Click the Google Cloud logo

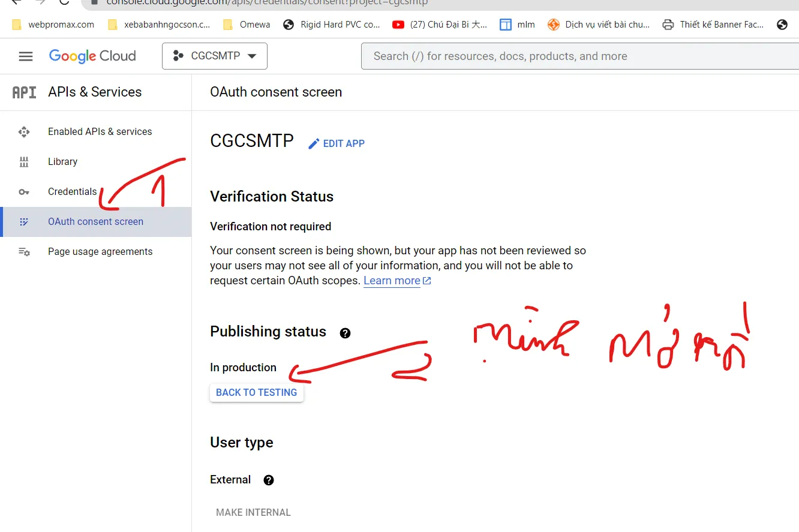92,56
